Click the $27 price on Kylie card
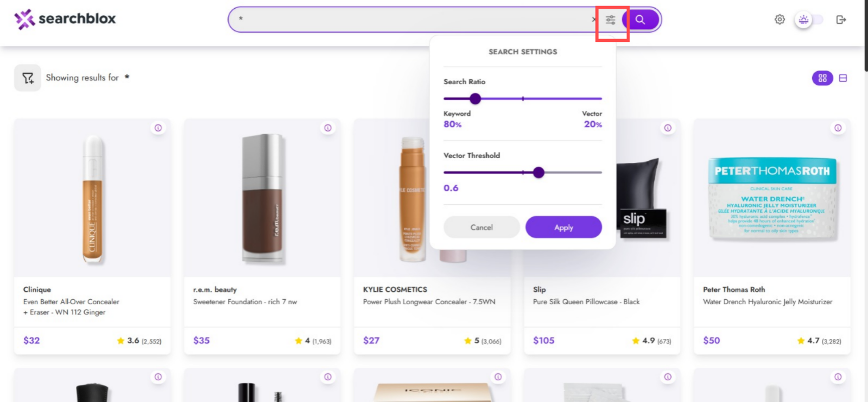This screenshot has height=402, width=868. (x=371, y=341)
